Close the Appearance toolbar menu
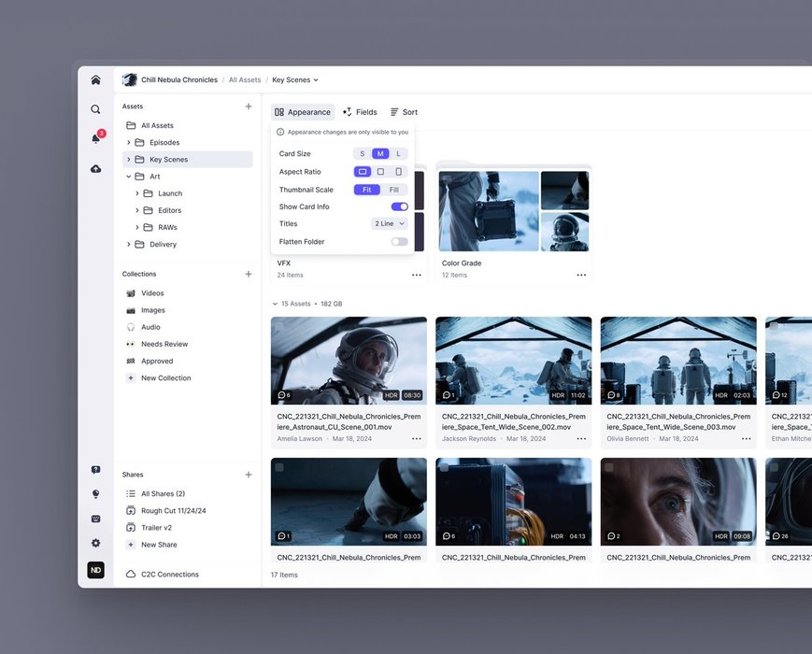812x654 pixels. (303, 112)
